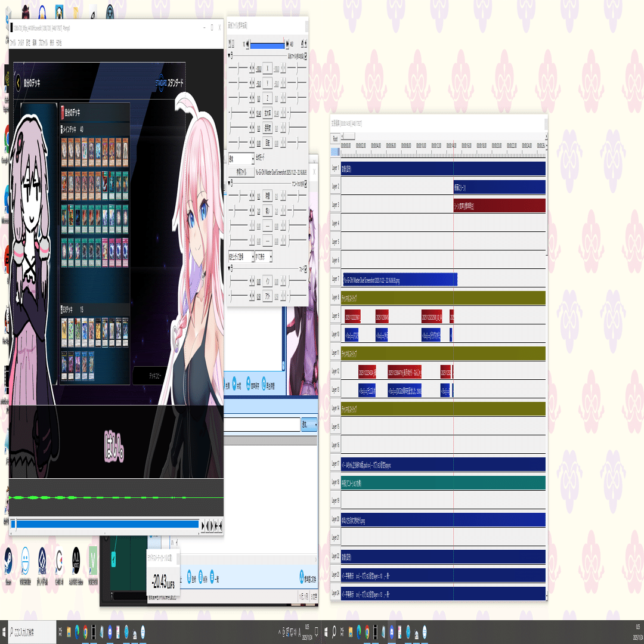Toggle visibility of Layer 15 in timeline
The image size is (644, 644).
(335, 427)
